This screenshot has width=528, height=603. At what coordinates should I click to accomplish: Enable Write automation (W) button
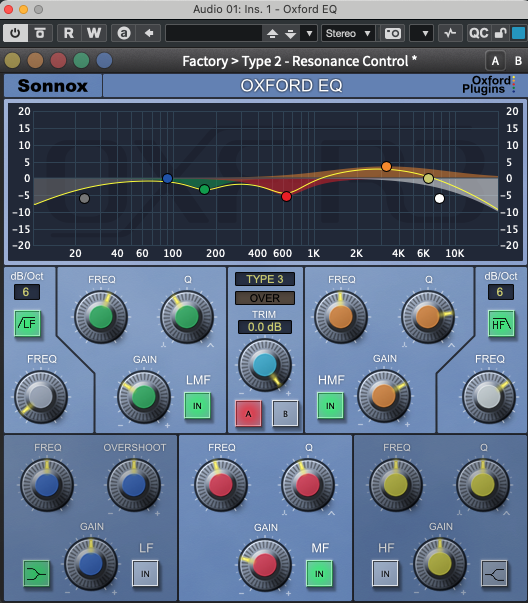(x=94, y=33)
